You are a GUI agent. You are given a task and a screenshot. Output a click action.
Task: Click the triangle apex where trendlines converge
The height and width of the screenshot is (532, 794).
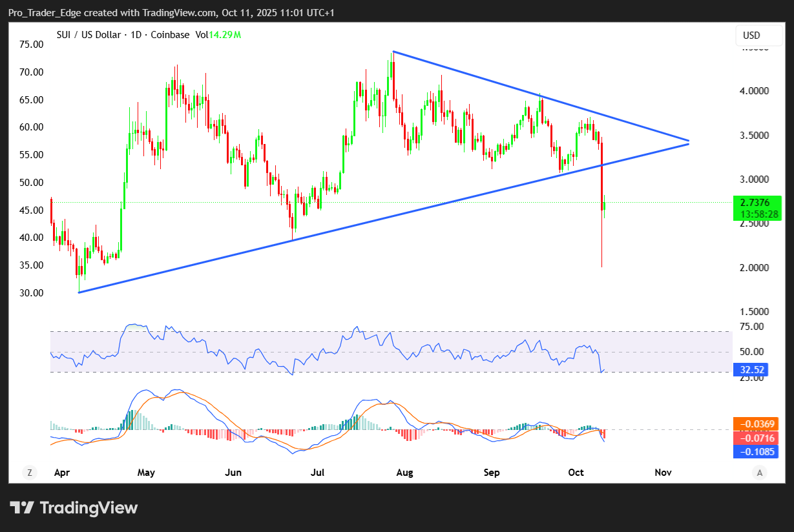click(x=688, y=141)
